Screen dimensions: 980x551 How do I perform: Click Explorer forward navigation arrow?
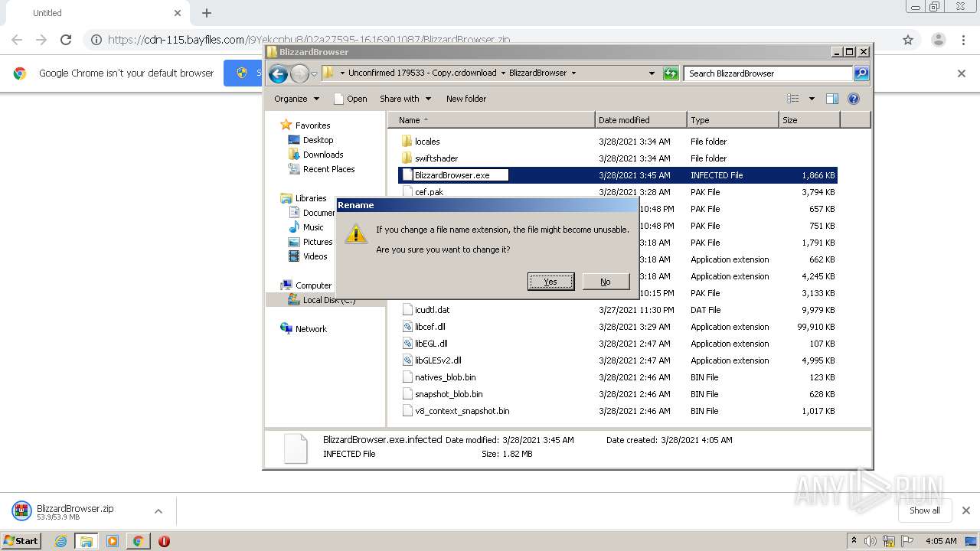pyautogui.click(x=299, y=73)
